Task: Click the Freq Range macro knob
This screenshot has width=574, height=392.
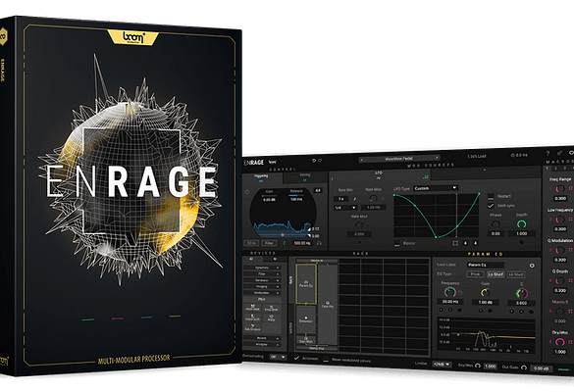Action: pos(560,189)
